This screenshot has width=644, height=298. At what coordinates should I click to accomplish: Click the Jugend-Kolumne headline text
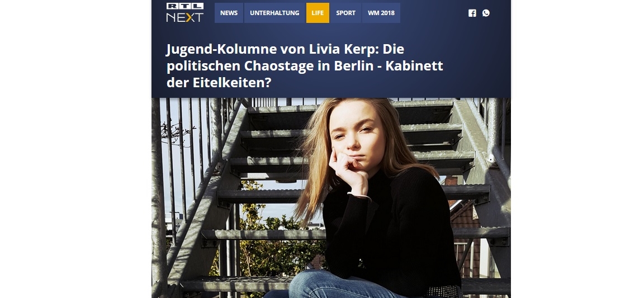coord(304,66)
